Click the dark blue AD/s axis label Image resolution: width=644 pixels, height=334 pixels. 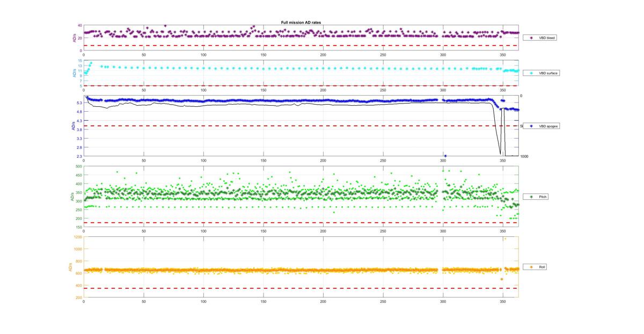coord(72,126)
